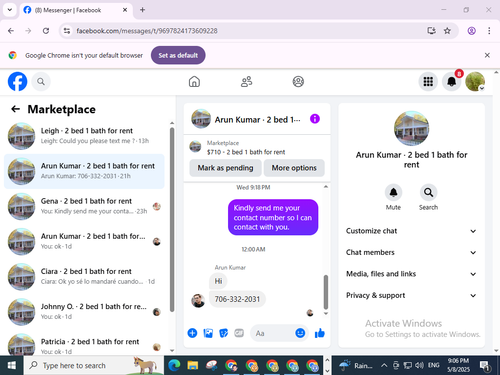Image resolution: width=500 pixels, height=375 pixels.
Task: Go to the Home feed icon
Action: [x=194, y=81]
